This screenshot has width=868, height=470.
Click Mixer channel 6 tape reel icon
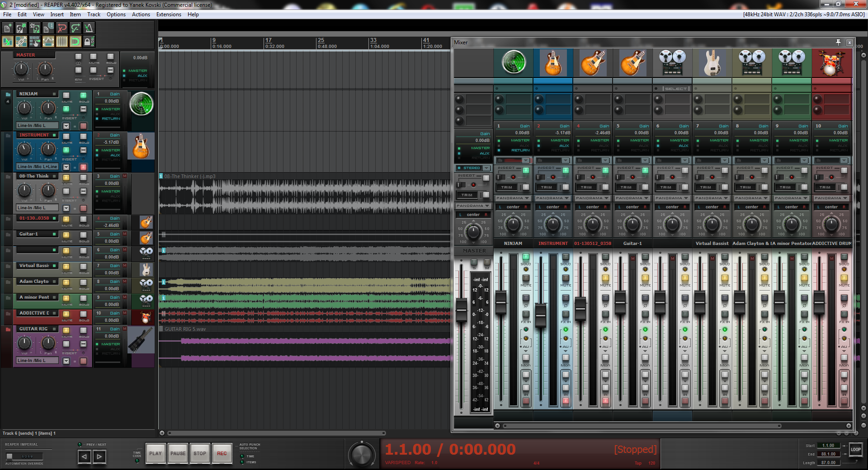coord(672,63)
